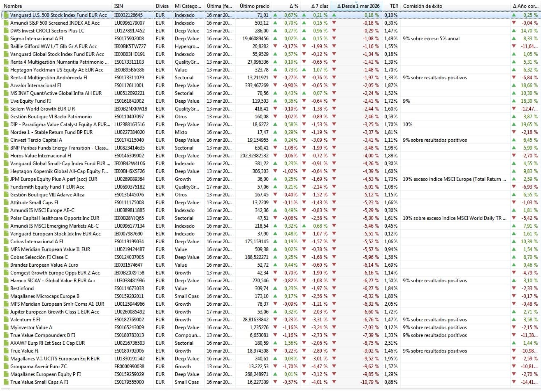Sort by the Último precio column header
541x392 pixels.
pos(254,6)
